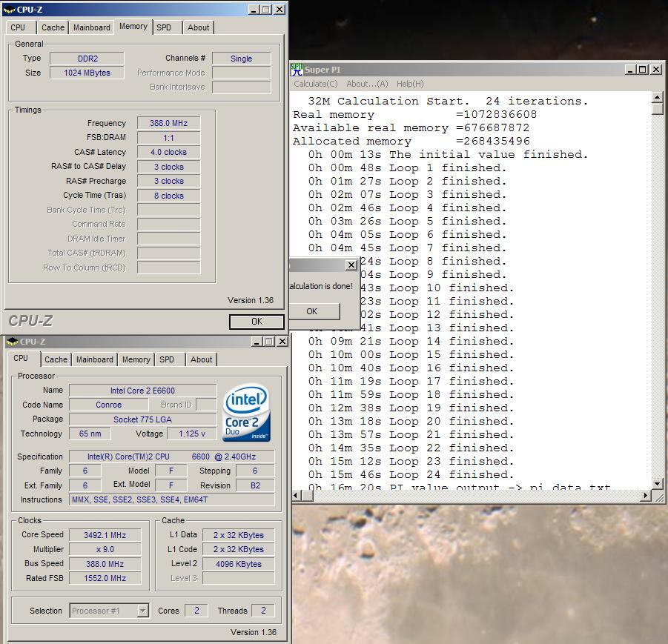The height and width of the screenshot is (644, 668).
Task: Click the Intel Core 2 Duo logo
Action: [x=247, y=412]
